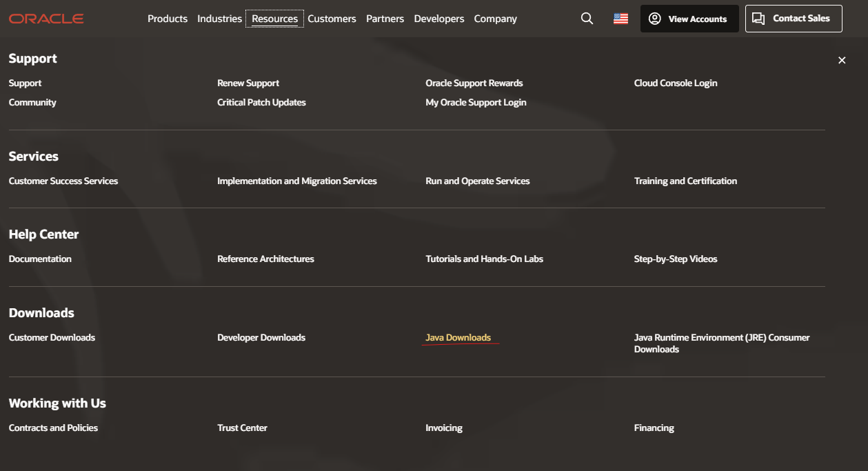
Task: Visit Oracle Support Rewards
Action: [474, 83]
